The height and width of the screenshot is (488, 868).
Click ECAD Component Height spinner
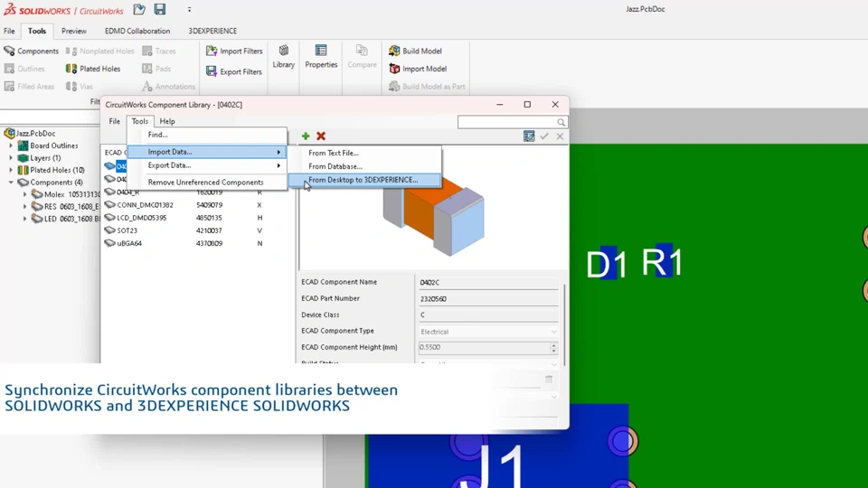point(553,347)
